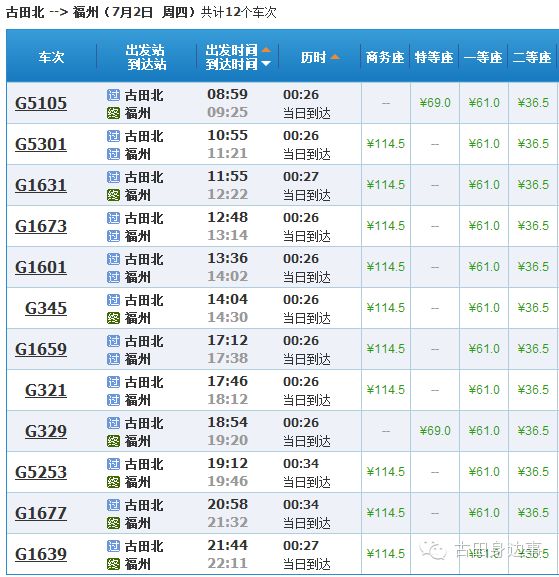
Task: Click 过 icon beside 古田北 in G321 row
Action: click(x=113, y=382)
